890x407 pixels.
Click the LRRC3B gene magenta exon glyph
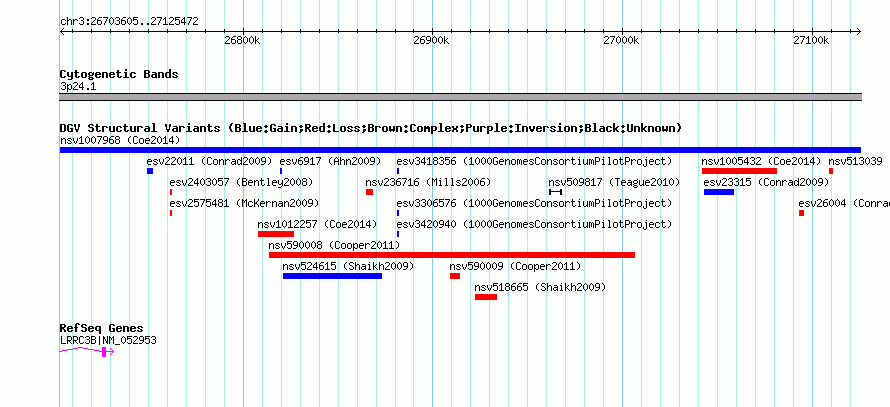point(104,352)
